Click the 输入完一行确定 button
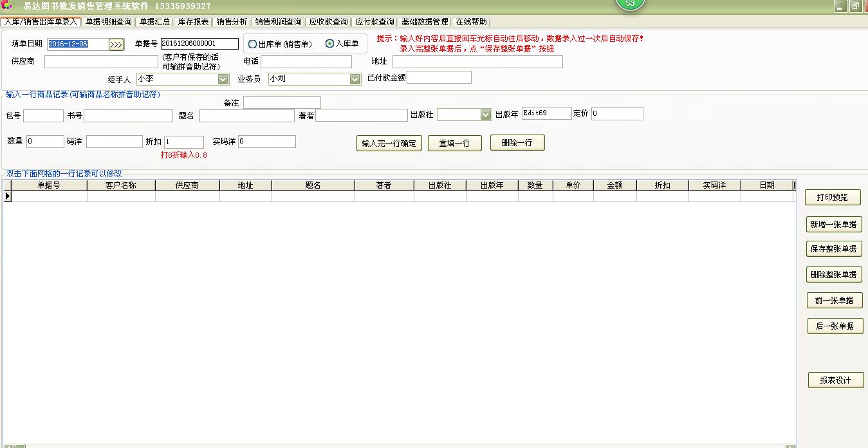The image size is (868, 448). (x=389, y=143)
